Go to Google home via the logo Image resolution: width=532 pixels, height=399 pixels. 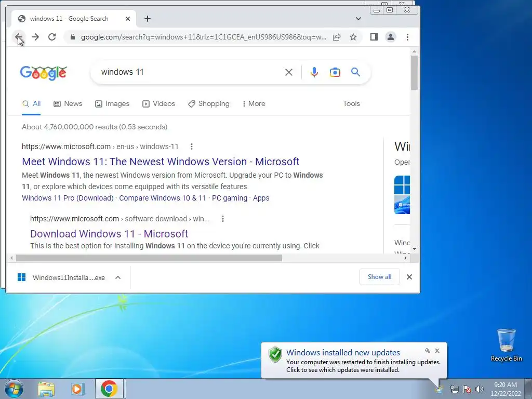(44, 73)
